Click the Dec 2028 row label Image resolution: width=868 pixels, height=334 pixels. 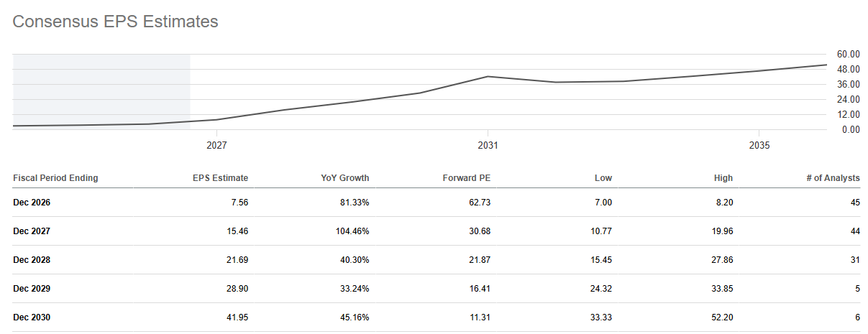coord(32,260)
